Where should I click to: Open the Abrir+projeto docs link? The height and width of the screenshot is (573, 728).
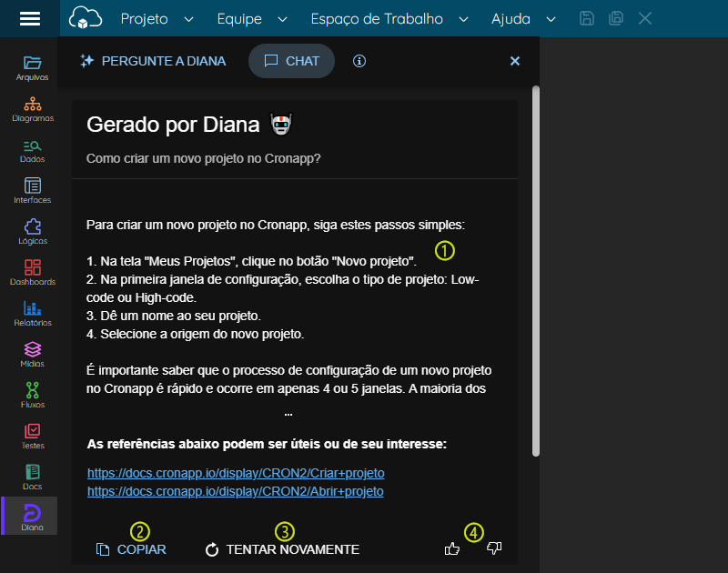point(236,491)
